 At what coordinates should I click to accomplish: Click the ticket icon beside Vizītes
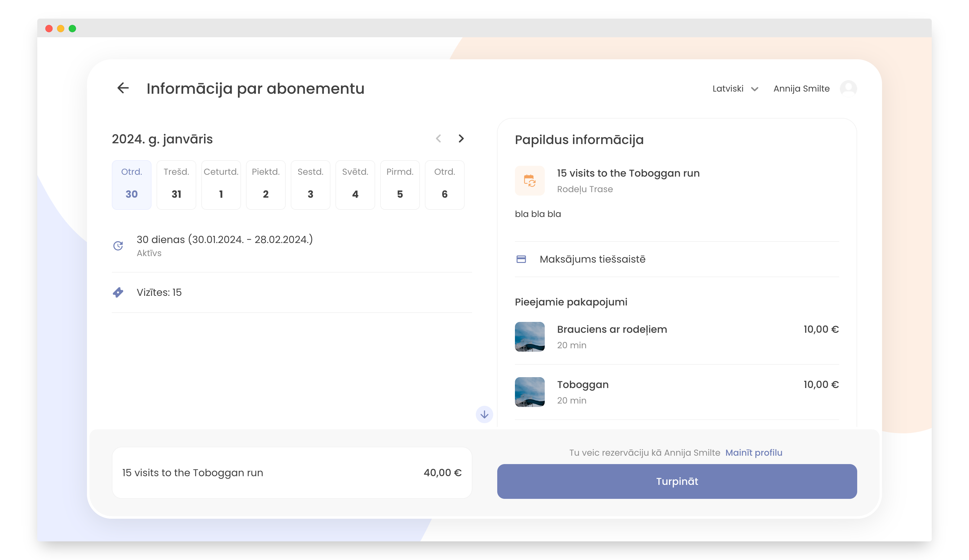118,292
